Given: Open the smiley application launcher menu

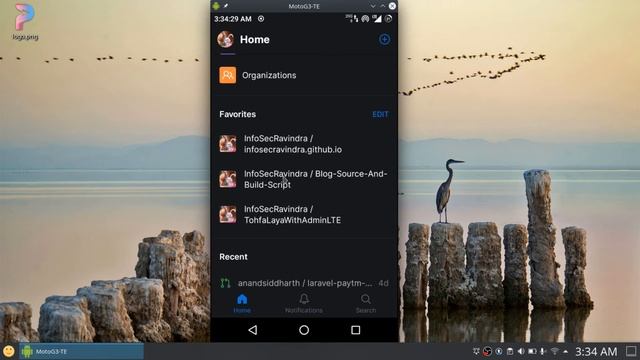Looking at the screenshot, I should click(9, 351).
